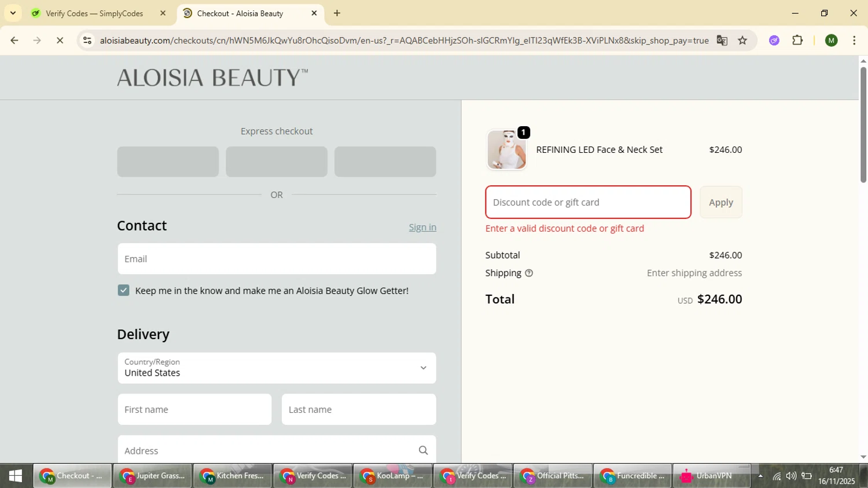Screen dimensions: 868x488
Task: Click the Sign in link
Action: pos(422,228)
